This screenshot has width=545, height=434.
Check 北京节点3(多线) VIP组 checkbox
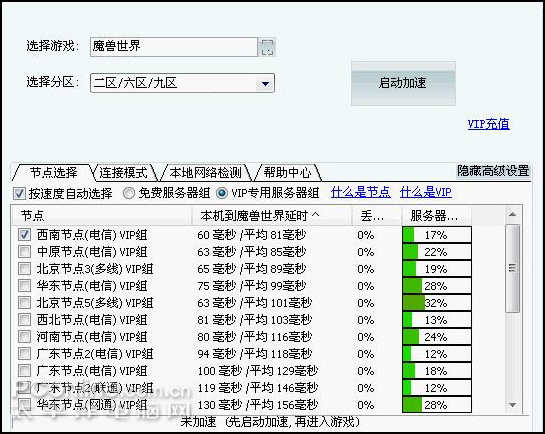point(24,269)
